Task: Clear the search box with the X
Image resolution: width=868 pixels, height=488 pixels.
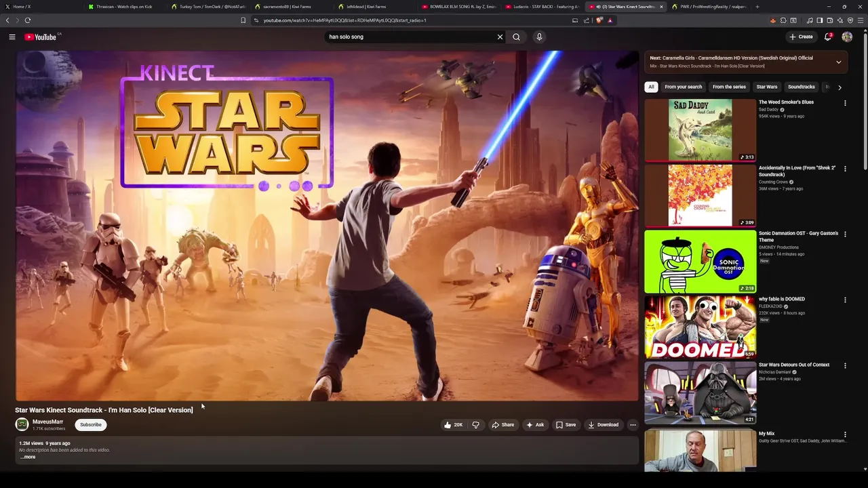Action: coord(500,37)
